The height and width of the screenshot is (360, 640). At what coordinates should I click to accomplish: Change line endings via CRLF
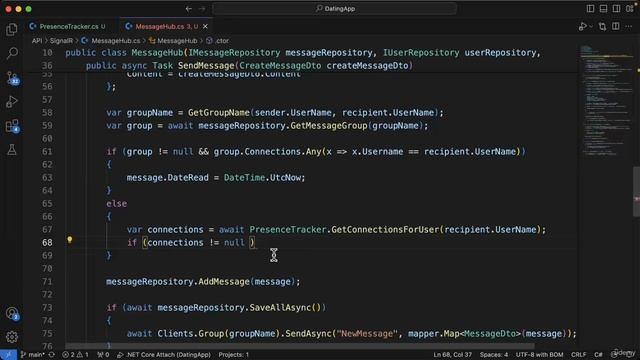point(578,355)
